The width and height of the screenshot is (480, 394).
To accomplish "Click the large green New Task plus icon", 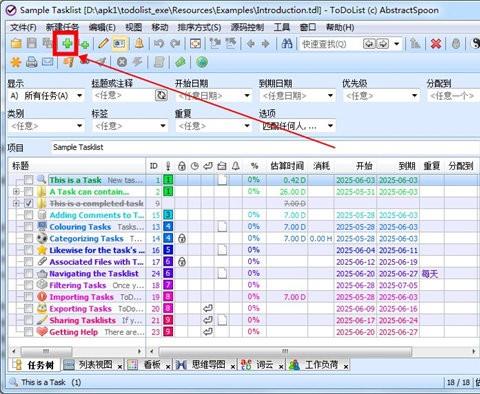I will click(x=67, y=44).
